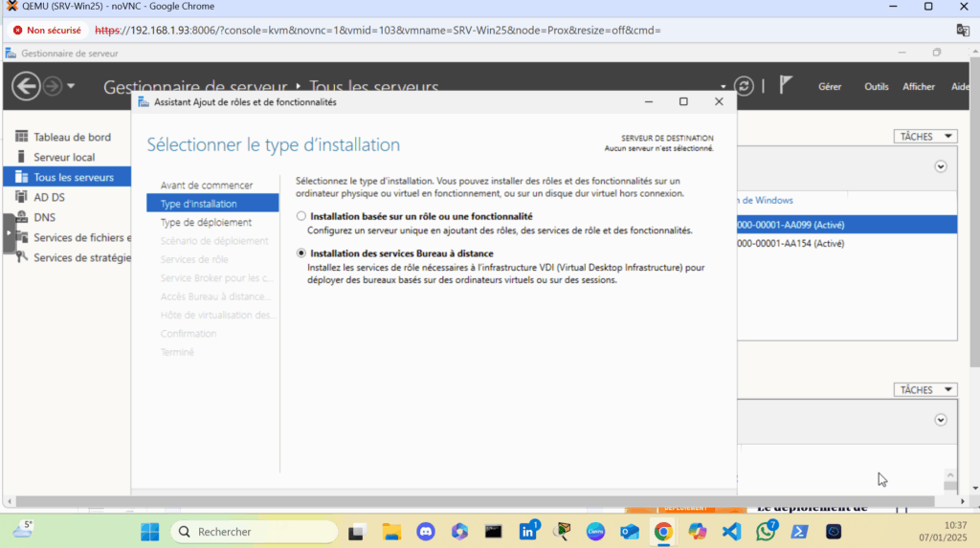Maximize the role wizard dialog
Image resolution: width=980 pixels, height=548 pixels.
click(x=683, y=101)
